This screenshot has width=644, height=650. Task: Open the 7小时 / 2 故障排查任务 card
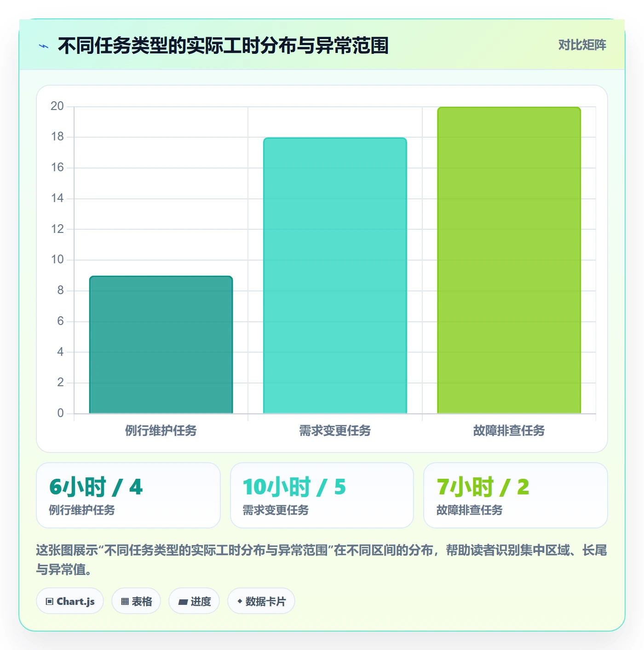coord(516,495)
